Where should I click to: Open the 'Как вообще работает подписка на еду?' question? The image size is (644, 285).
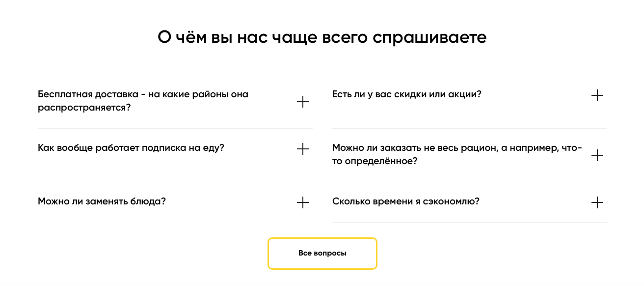pos(131,148)
